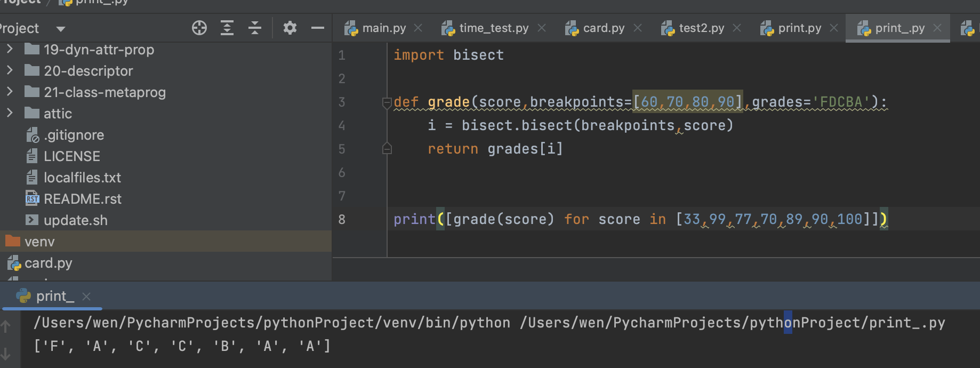Click the print_.py script path in the console

coord(732,323)
